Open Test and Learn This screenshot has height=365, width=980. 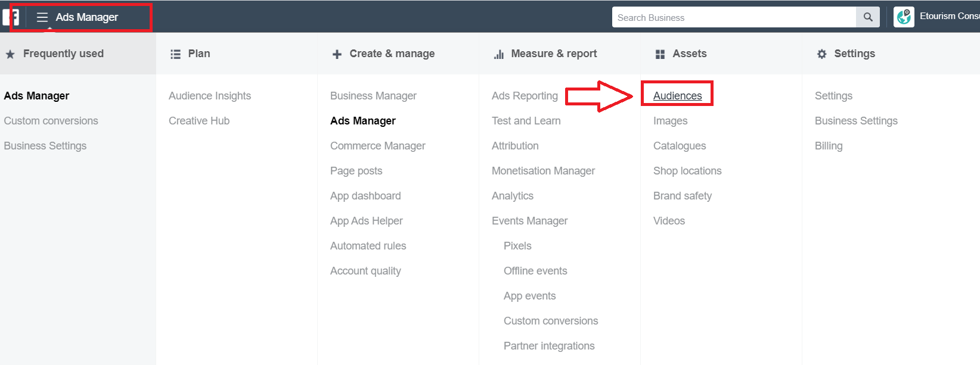click(526, 121)
